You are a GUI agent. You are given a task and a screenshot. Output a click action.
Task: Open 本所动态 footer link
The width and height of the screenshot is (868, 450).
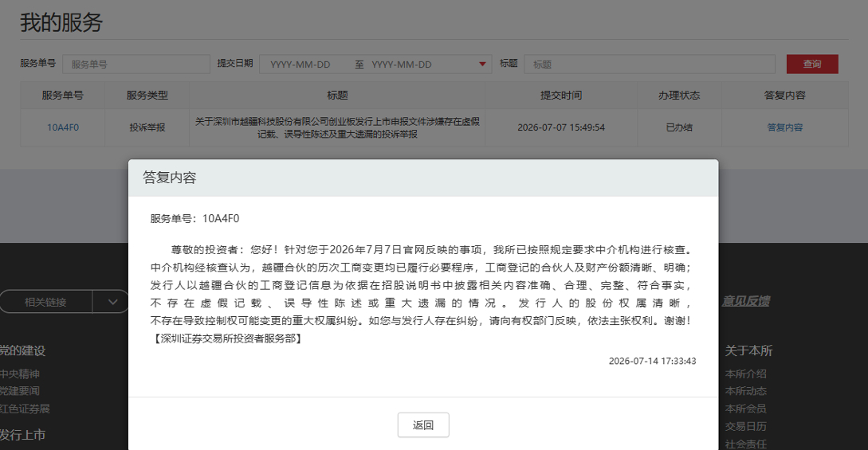746,391
